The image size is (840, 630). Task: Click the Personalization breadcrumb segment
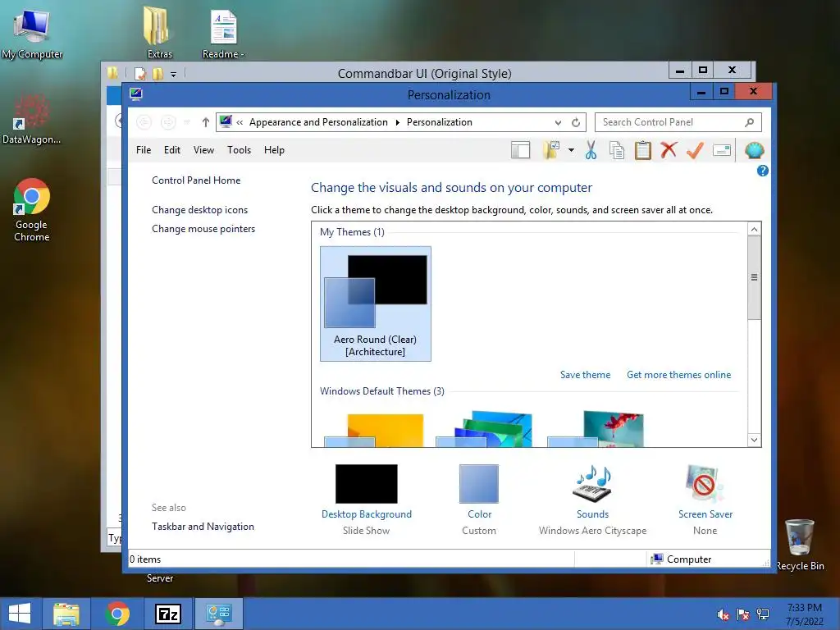coord(440,122)
